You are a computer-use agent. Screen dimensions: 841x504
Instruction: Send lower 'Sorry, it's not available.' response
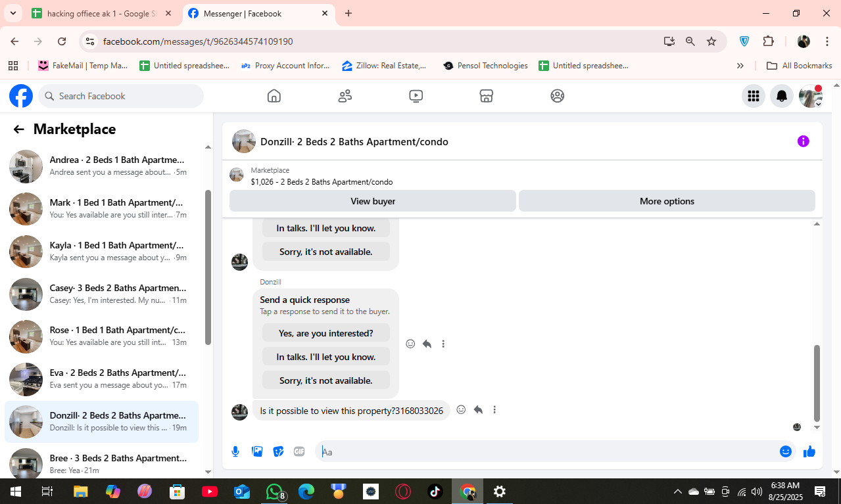point(326,380)
